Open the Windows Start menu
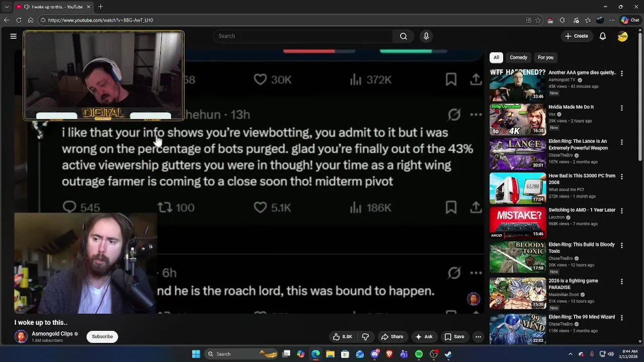Image resolution: width=644 pixels, height=362 pixels. coord(196,354)
